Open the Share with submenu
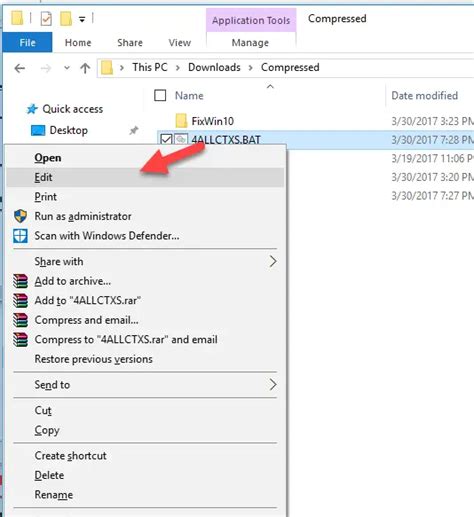The image size is (474, 517). [x=145, y=261]
